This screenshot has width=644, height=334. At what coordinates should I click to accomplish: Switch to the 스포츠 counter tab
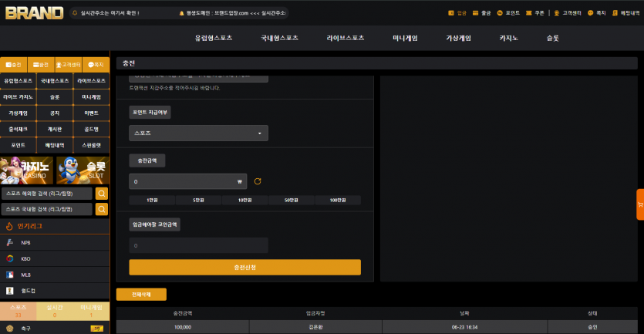pos(18,311)
